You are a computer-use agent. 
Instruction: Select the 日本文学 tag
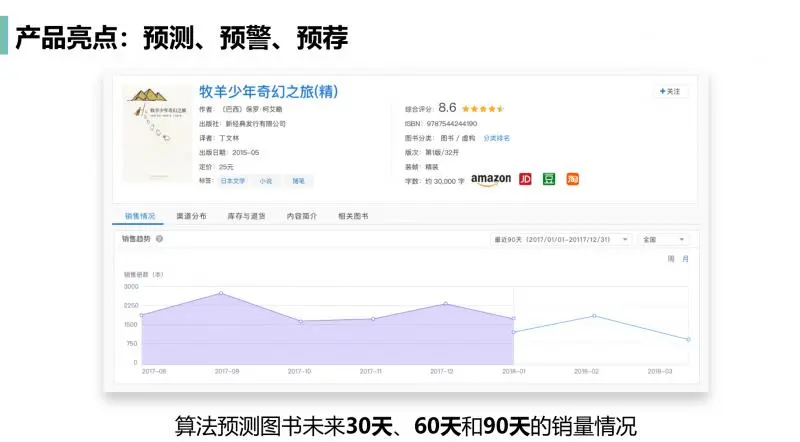[233, 181]
